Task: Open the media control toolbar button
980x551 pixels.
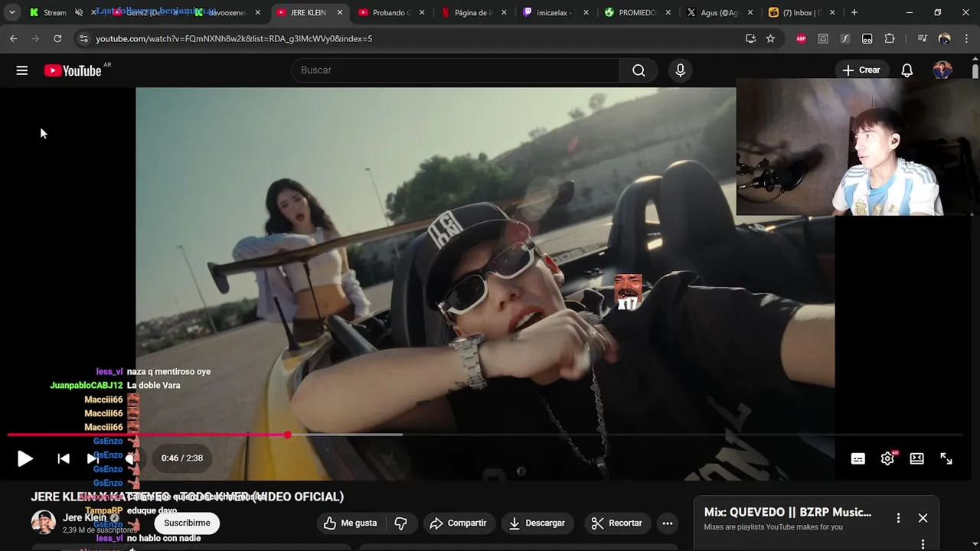Action: point(922,38)
